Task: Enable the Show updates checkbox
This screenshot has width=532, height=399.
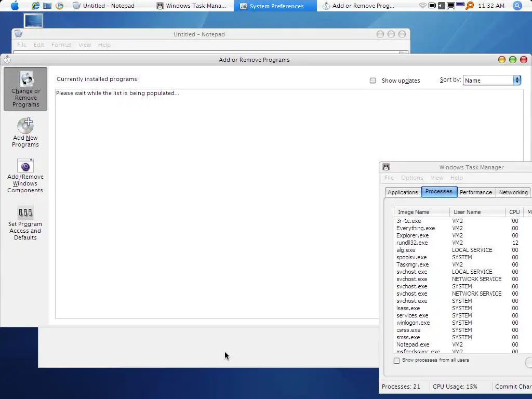Action: click(x=373, y=81)
